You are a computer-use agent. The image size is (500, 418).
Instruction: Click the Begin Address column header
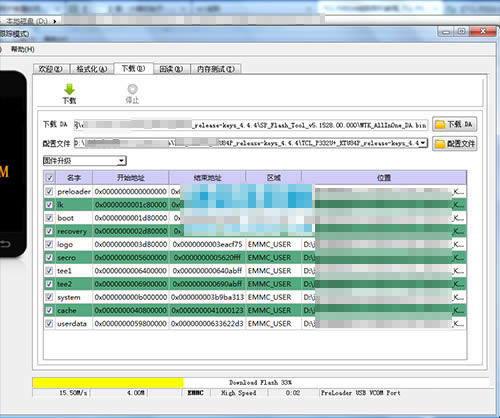click(131, 178)
